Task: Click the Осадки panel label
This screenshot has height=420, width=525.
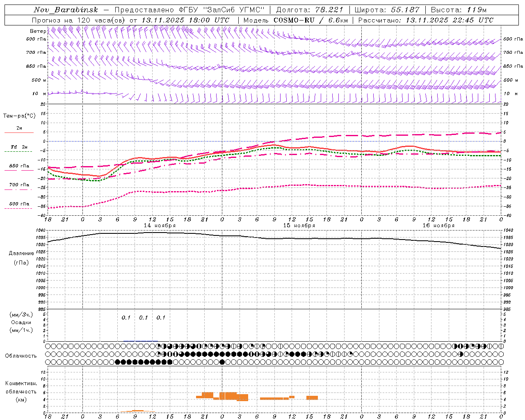Action: [x=21, y=322]
